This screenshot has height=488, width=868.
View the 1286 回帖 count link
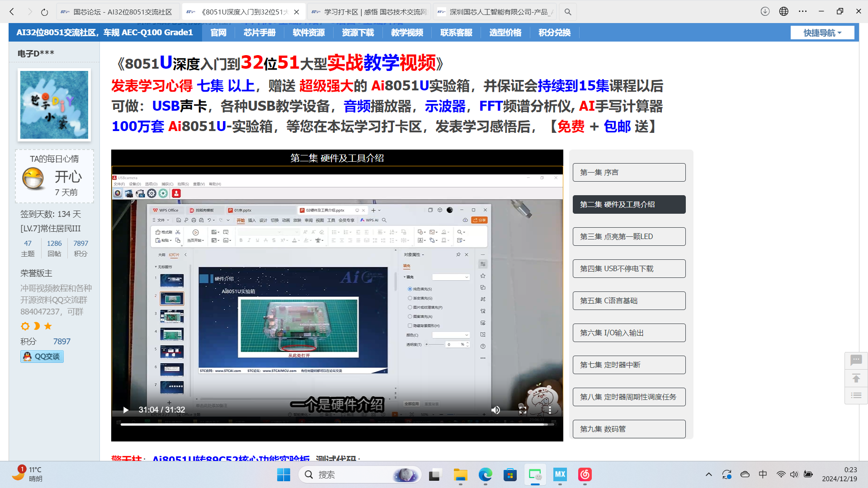point(54,248)
